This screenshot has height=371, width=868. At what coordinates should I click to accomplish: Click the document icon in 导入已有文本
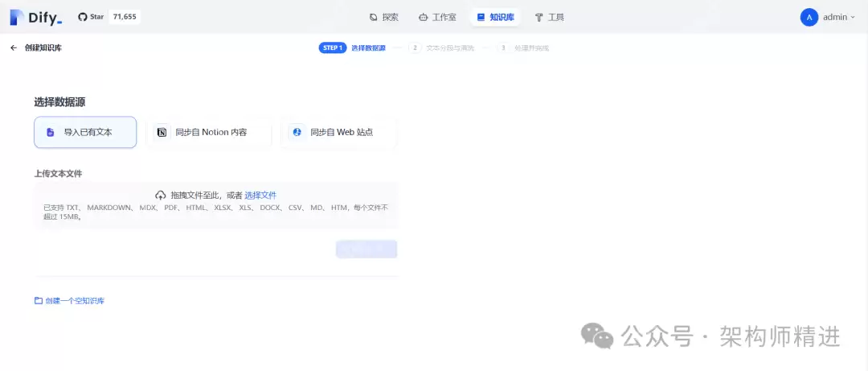pyautogui.click(x=51, y=132)
